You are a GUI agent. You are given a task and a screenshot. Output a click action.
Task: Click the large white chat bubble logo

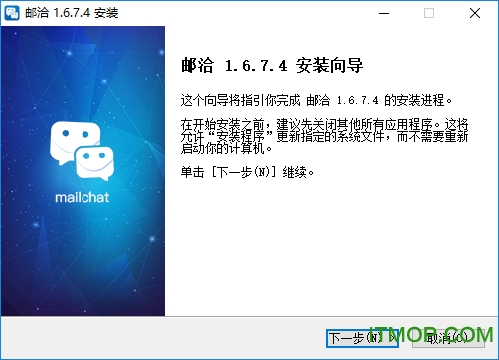82,151
